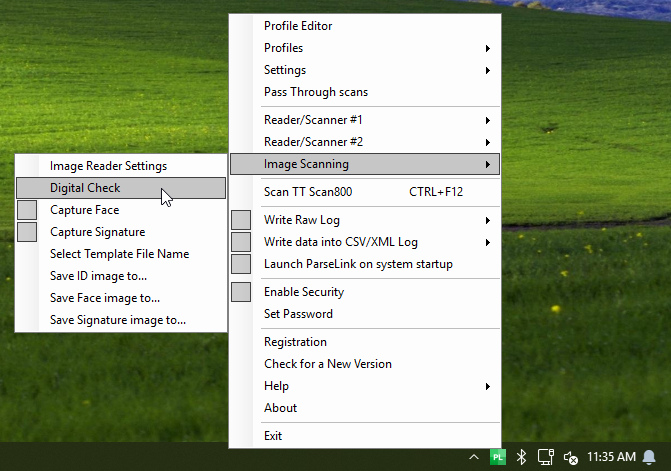Toggle Write data into CSV/XML Log checkbox
This screenshot has height=471, width=671.
241,242
